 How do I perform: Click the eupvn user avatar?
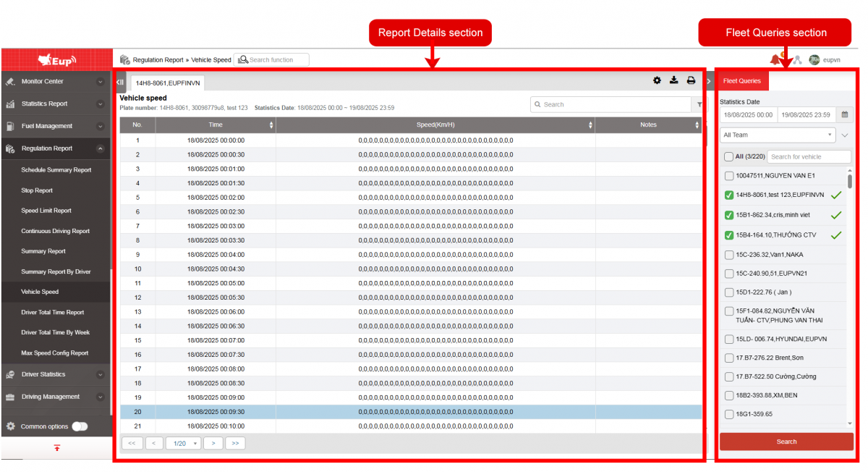814,60
